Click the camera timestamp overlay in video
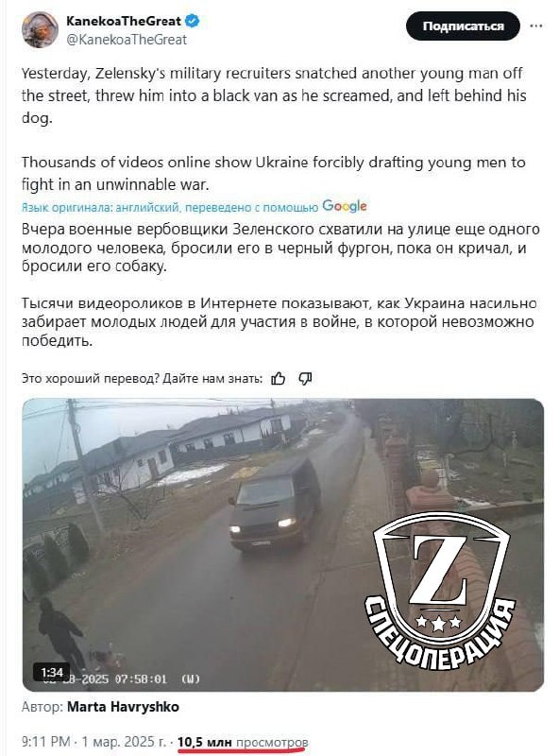The height and width of the screenshot is (756, 559). [122, 679]
